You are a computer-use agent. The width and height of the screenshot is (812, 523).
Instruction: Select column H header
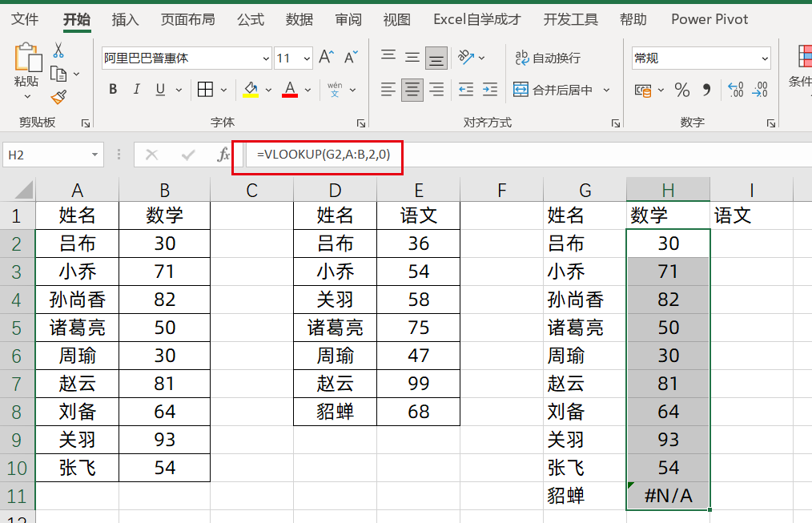(x=668, y=190)
